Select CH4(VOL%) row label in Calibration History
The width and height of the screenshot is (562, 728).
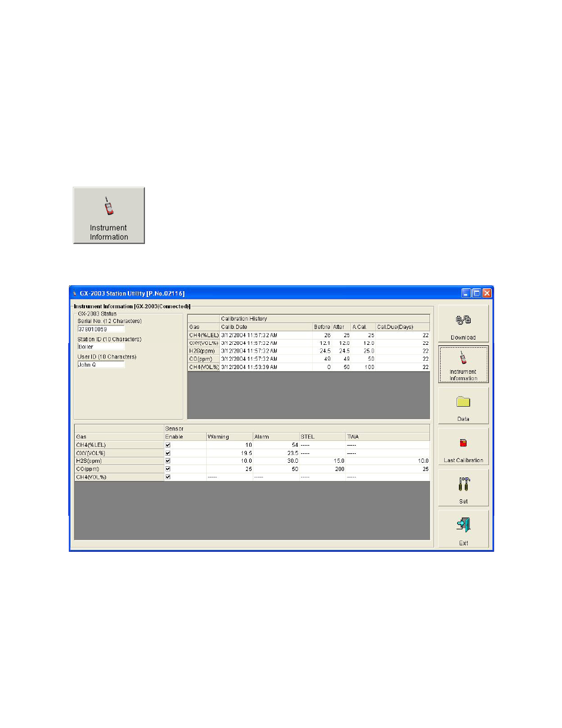(204, 367)
